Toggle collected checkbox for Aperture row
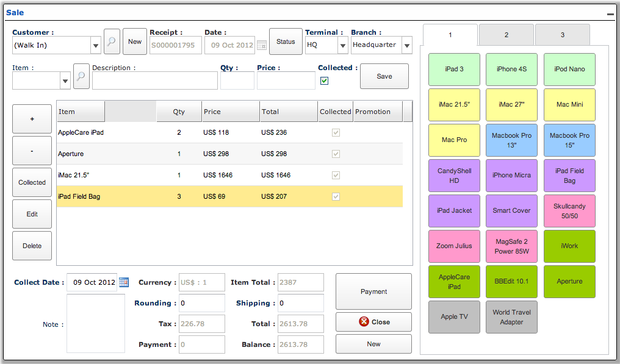620x364 pixels. point(336,154)
